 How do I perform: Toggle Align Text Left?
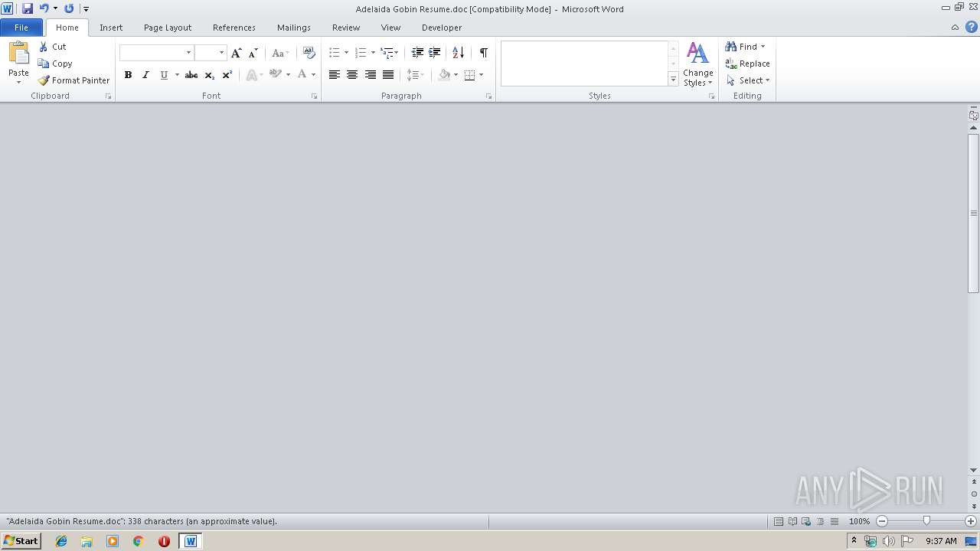point(335,75)
